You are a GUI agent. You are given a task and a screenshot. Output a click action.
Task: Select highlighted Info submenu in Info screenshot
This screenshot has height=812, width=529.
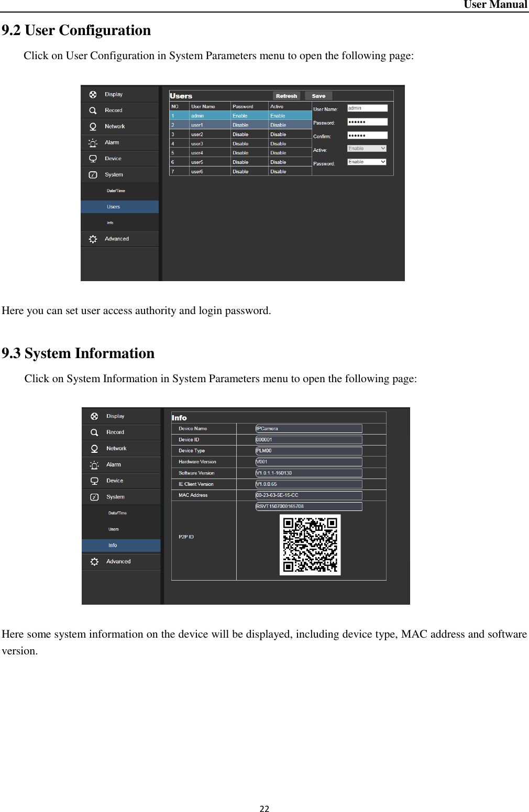121,546
